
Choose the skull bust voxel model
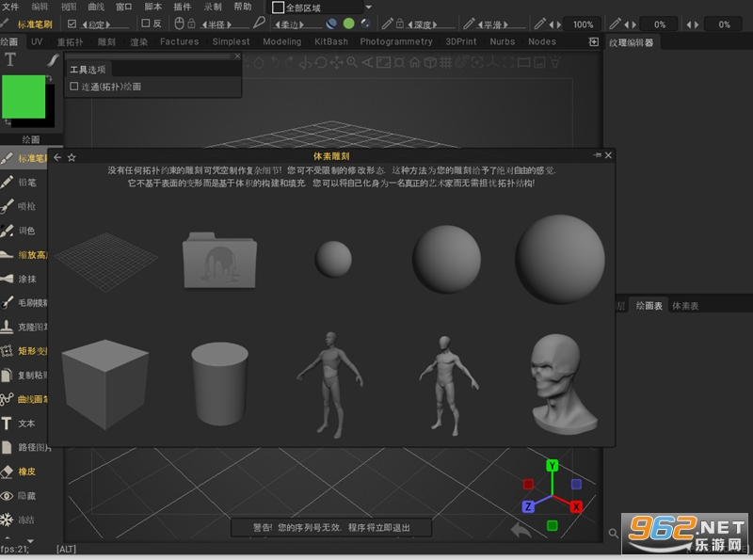(x=564, y=383)
